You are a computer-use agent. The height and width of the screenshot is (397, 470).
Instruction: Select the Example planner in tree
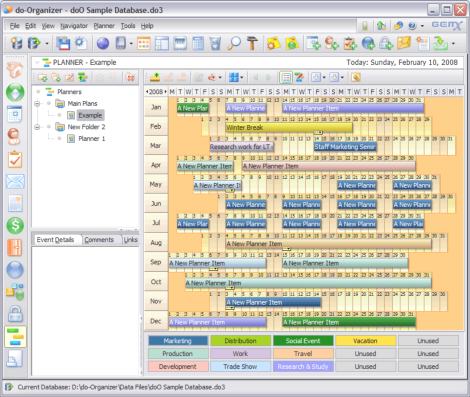[x=90, y=115]
